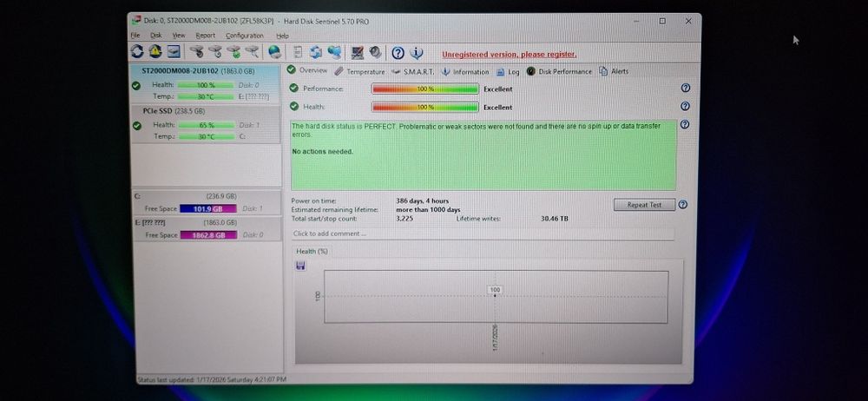The width and height of the screenshot is (868, 401).
Task: Open help via blue question mark toolbar icon
Action: point(398,53)
